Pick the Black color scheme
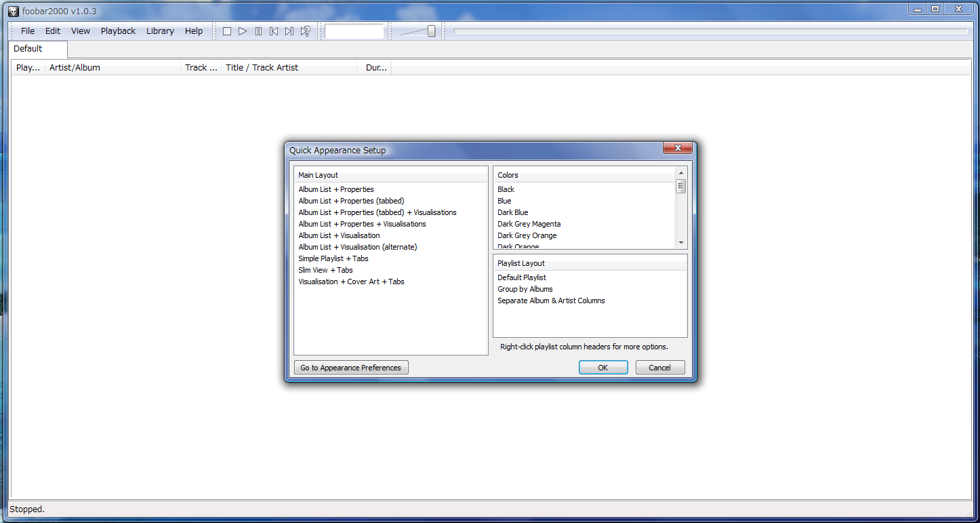The image size is (980, 523). (x=506, y=189)
